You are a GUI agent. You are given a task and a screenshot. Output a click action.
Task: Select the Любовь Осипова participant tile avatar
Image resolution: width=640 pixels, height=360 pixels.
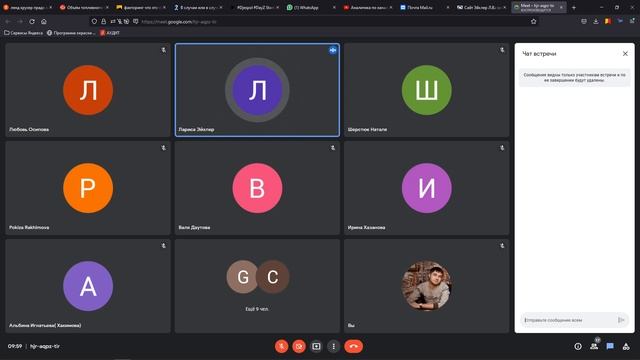point(88,90)
